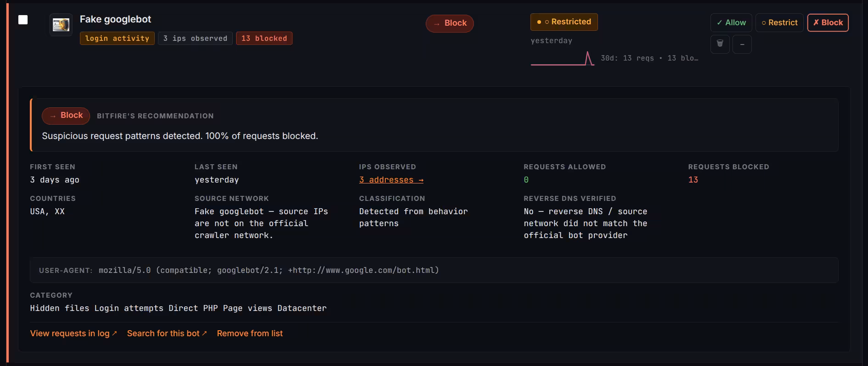Click the red ✗ Block action button
868x366 pixels.
click(x=828, y=22)
